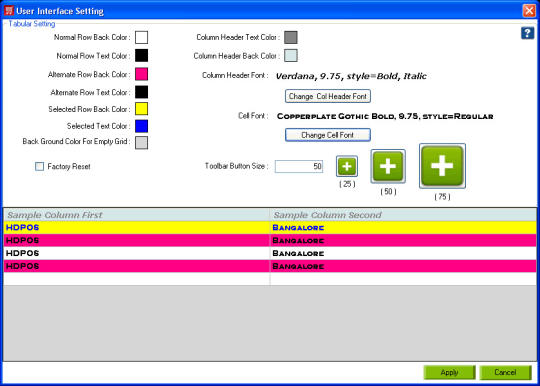Click the Sample Column Second header
This screenshot has width=540, height=386.
coord(403,215)
